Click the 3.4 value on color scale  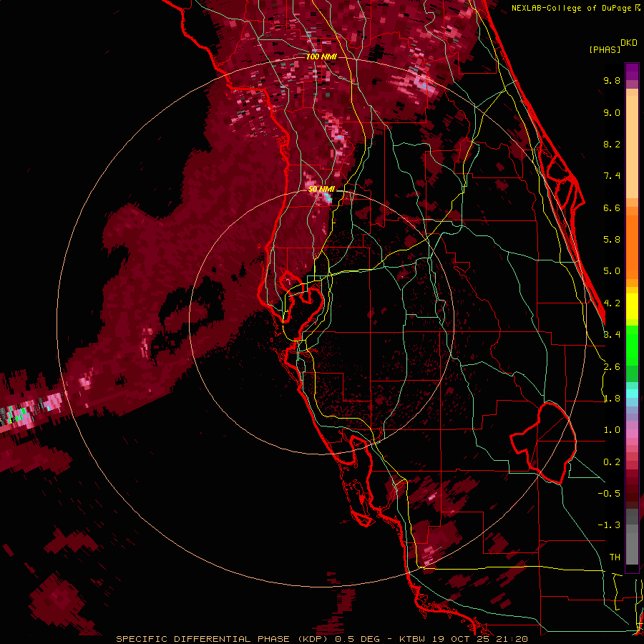point(612,335)
